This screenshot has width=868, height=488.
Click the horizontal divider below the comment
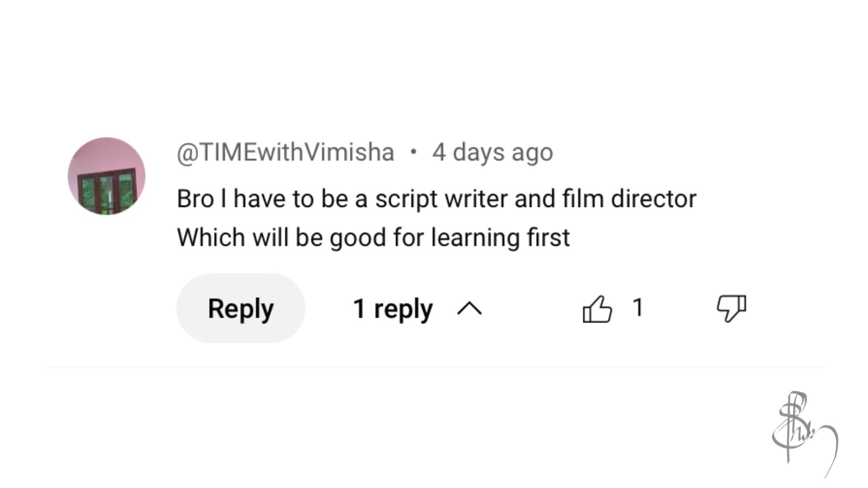click(434, 367)
